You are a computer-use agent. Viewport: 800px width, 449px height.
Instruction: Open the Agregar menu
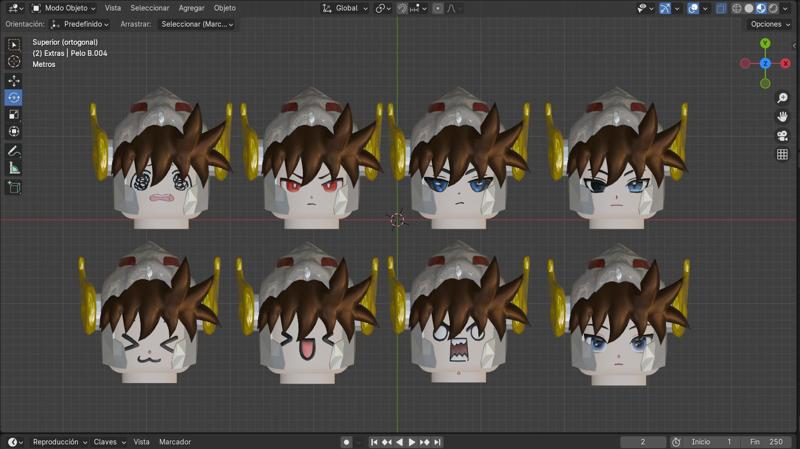tap(191, 8)
